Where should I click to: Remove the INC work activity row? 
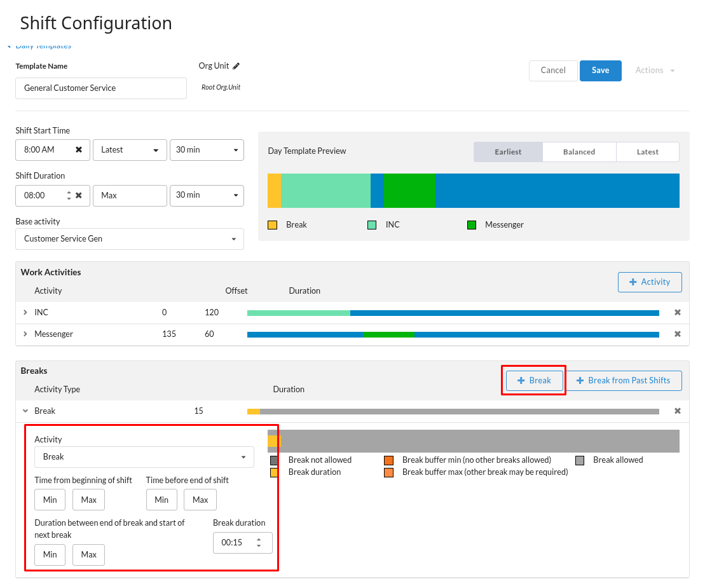pos(677,313)
